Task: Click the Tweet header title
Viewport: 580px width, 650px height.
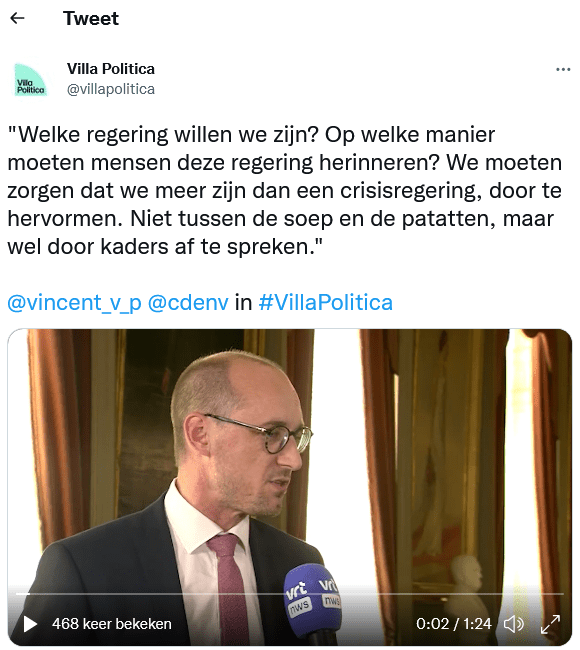Action: [91, 18]
